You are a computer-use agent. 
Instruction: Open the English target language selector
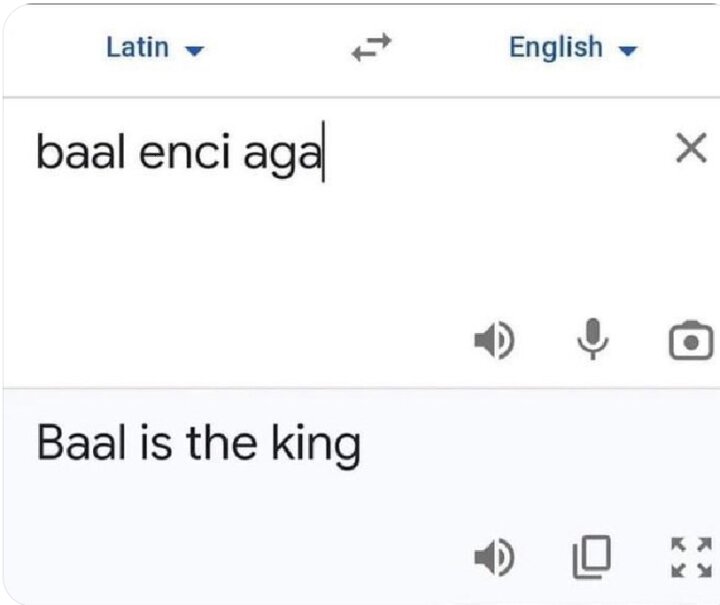point(574,47)
